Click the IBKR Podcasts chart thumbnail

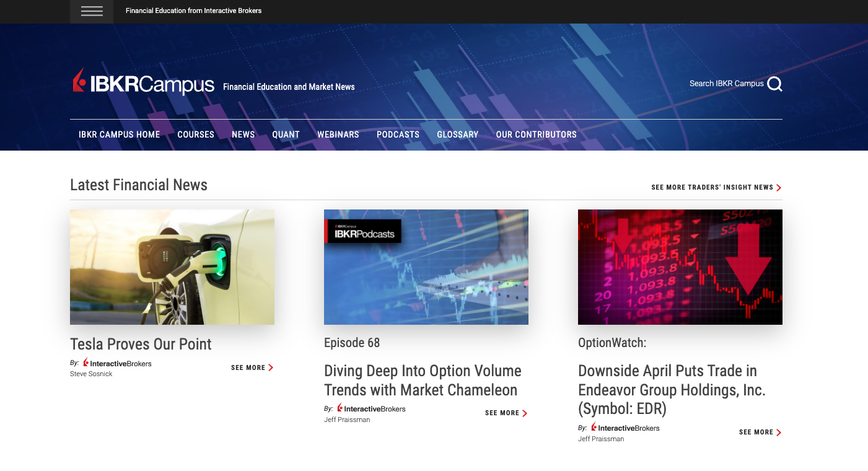[426, 267]
